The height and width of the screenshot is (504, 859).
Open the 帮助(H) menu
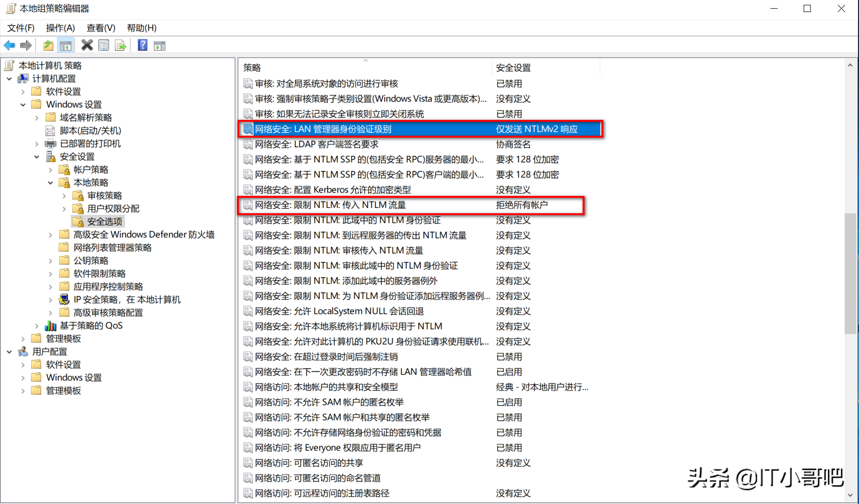142,28
